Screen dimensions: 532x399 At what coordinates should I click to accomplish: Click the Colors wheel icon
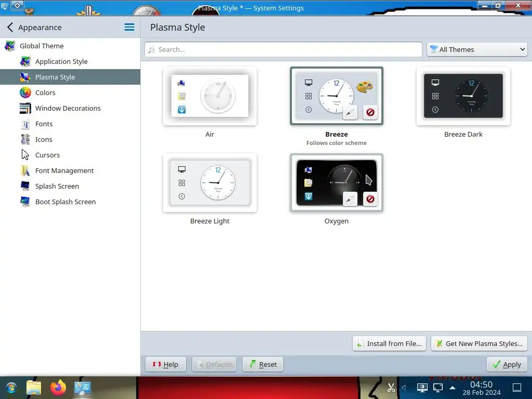(25, 92)
